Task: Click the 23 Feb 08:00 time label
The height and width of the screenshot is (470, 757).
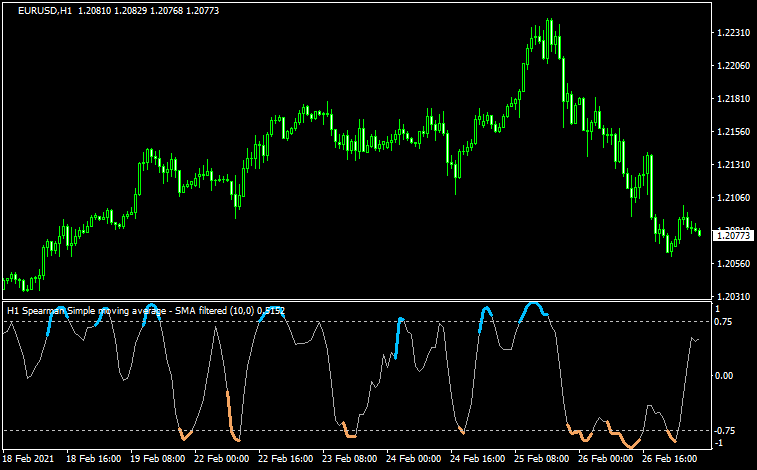Action: [x=350, y=458]
